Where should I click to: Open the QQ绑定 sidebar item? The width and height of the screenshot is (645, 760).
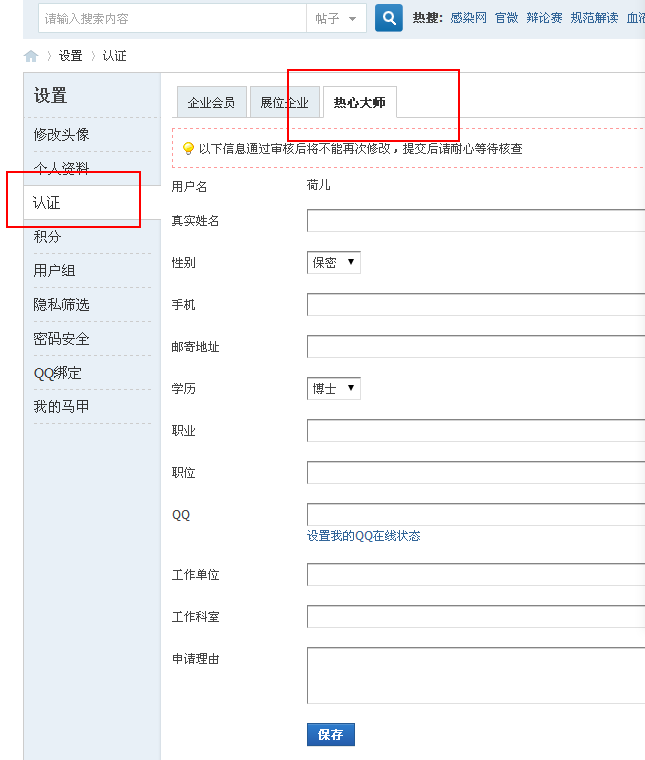(x=57, y=373)
